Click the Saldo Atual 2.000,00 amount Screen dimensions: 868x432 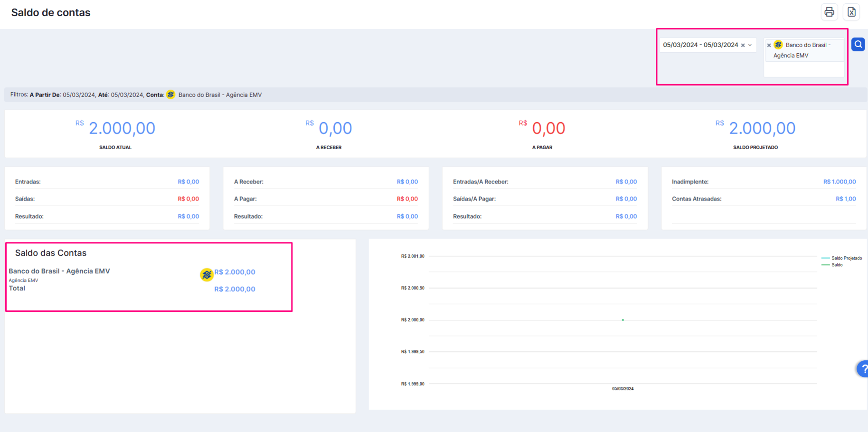point(122,128)
